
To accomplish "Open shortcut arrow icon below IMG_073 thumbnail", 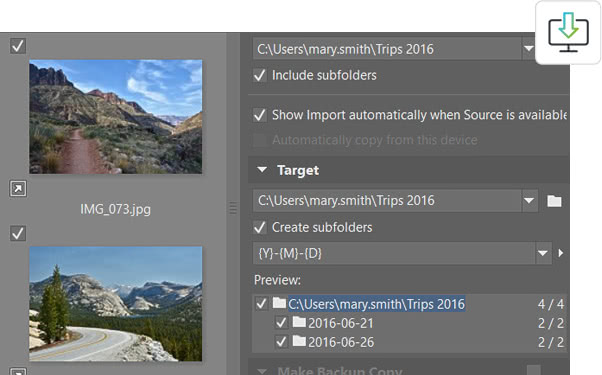I will [x=18, y=188].
